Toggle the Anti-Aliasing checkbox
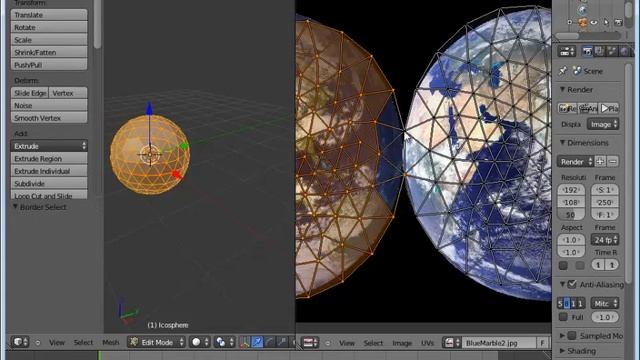Image resolution: width=640 pixels, height=360 pixels. pos(572,284)
